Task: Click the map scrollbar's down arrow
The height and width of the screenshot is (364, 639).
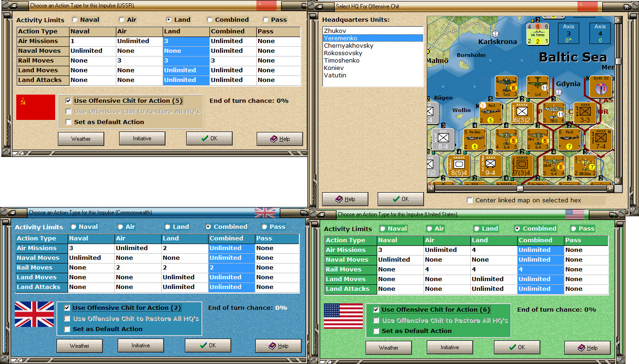Action: tap(618, 181)
